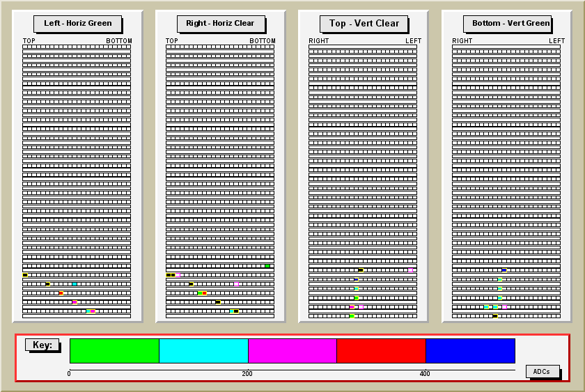Click the LEFT label in Bottom - Vert Green panel
Screen dimensions: 585x392
click(556, 40)
